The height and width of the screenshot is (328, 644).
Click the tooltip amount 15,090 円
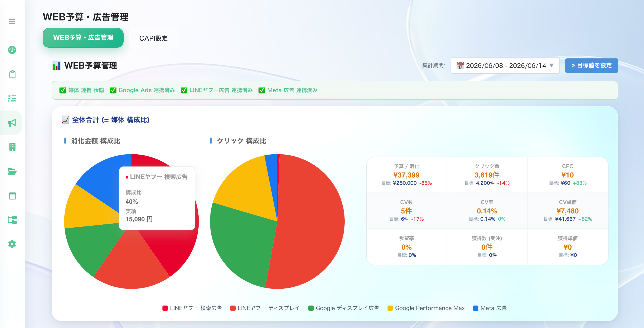coord(139,219)
